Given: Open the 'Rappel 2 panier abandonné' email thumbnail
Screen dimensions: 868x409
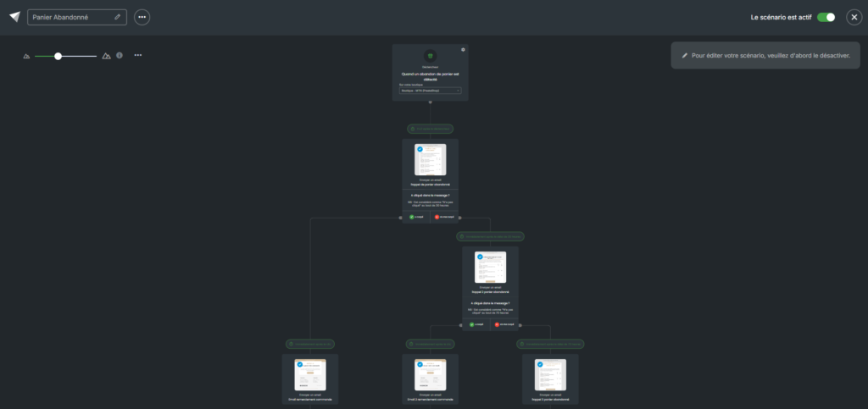Looking at the screenshot, I should [490, 267].
